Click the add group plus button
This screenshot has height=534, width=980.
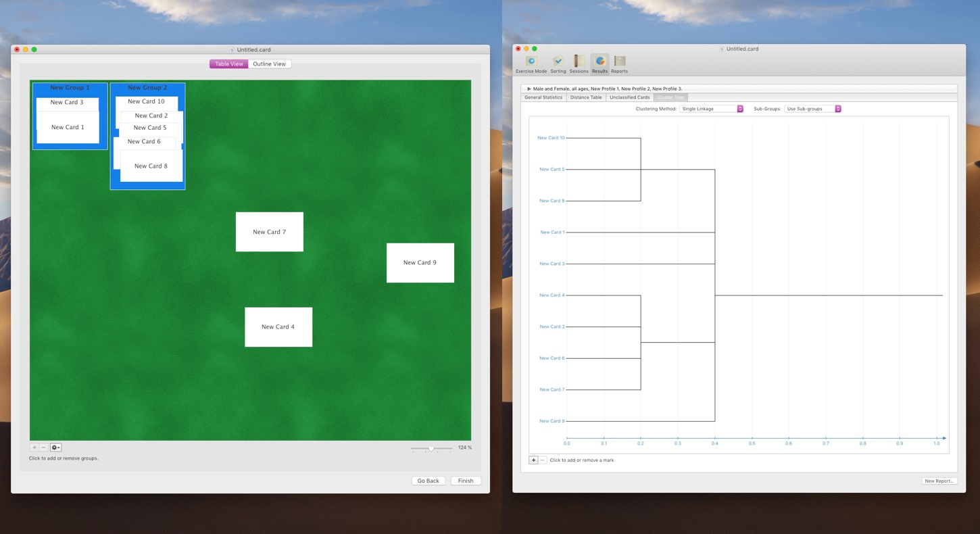coord(34,447)
